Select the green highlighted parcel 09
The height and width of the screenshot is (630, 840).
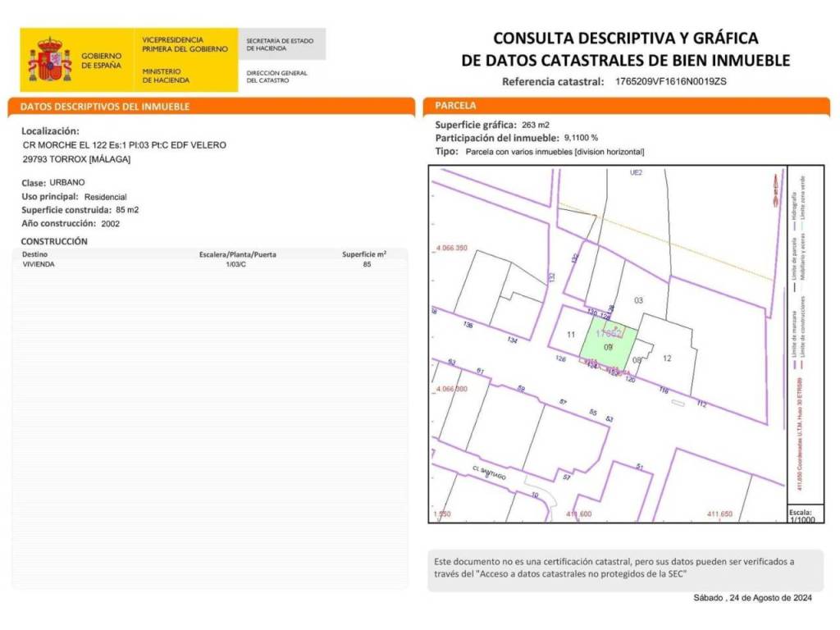(x=605, y=349)
